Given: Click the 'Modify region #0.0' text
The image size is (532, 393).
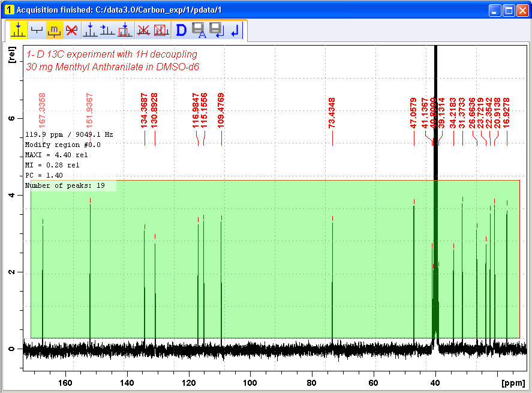Looking at the screenshot, I should (63, 145).
